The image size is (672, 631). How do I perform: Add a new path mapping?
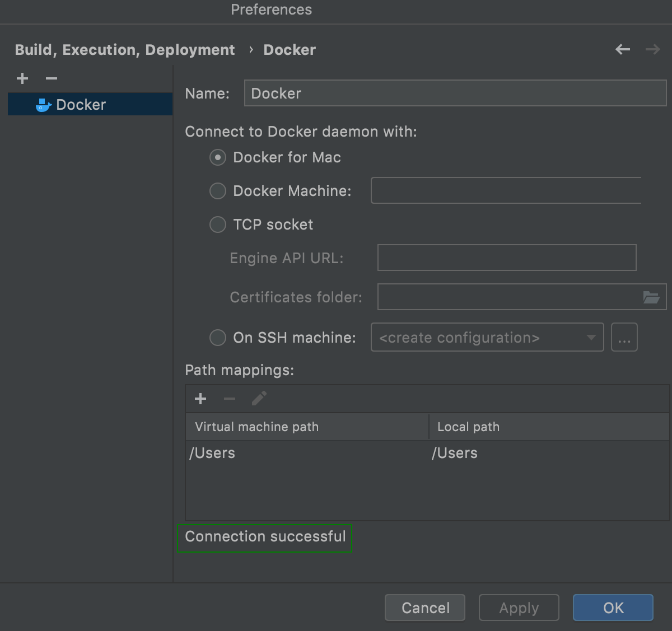200,399
